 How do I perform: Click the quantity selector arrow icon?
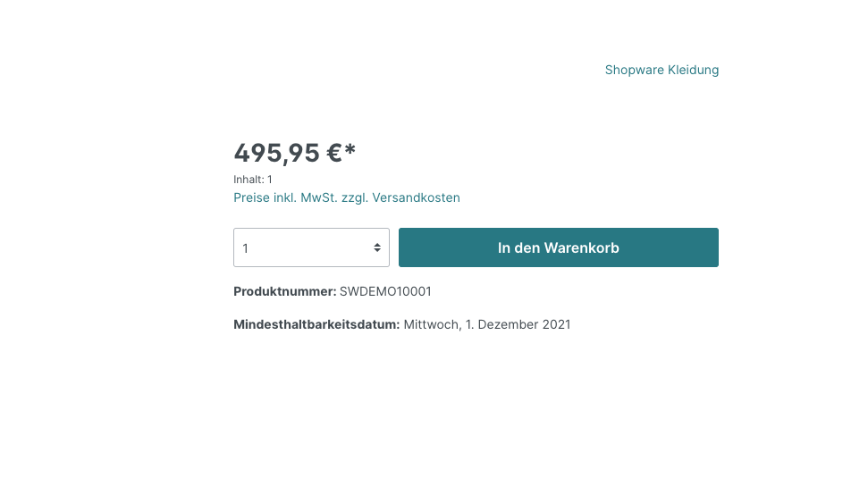point(377,247)
